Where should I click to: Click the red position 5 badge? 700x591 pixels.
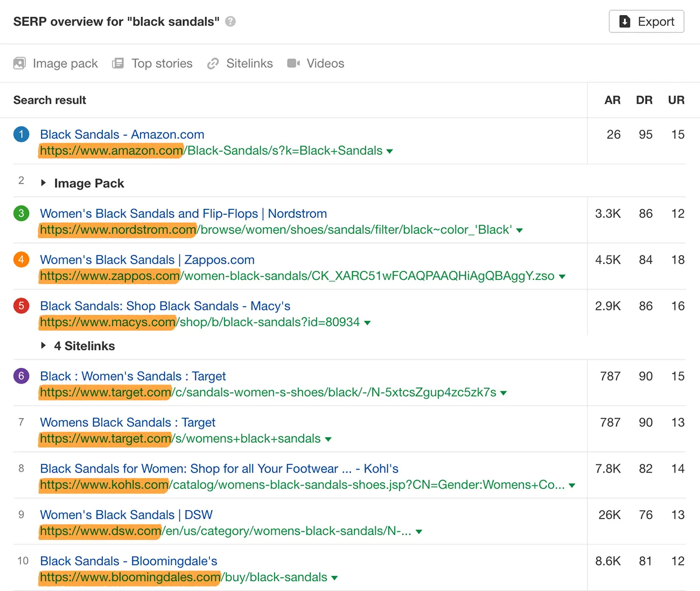pyautogui.click(x=21, y=306)
